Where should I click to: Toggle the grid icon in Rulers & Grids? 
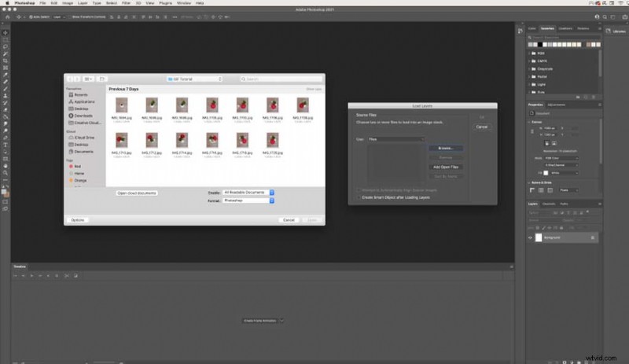tap(541, 190)
